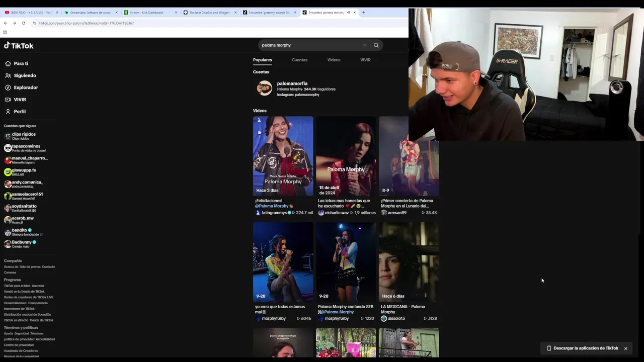Open armsan89 uploader profile
The image size is (644, 362).
click(394, 213)
